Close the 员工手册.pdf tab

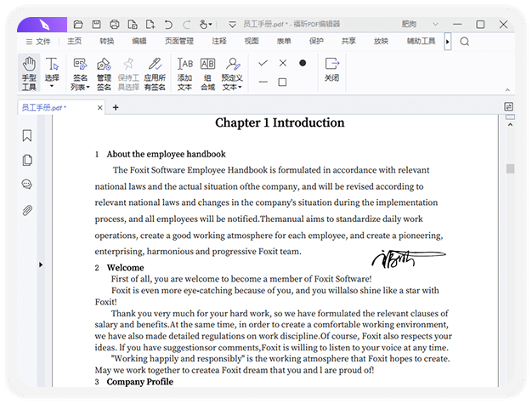(x=99, y=108)
